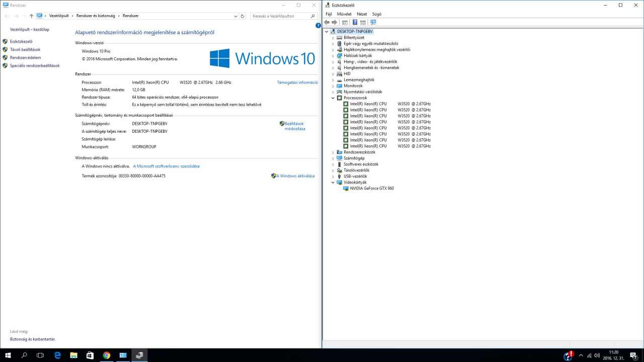This screenshot has width=644, height=362.
Task: Launch Google Chrome from taskbar
Action: pyautogui.click(x=107, y=355)
